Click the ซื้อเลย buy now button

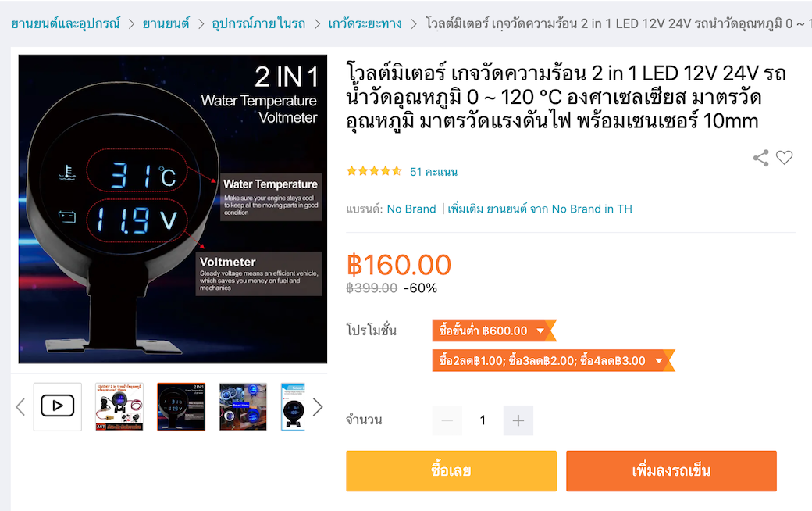click(451, 471)
